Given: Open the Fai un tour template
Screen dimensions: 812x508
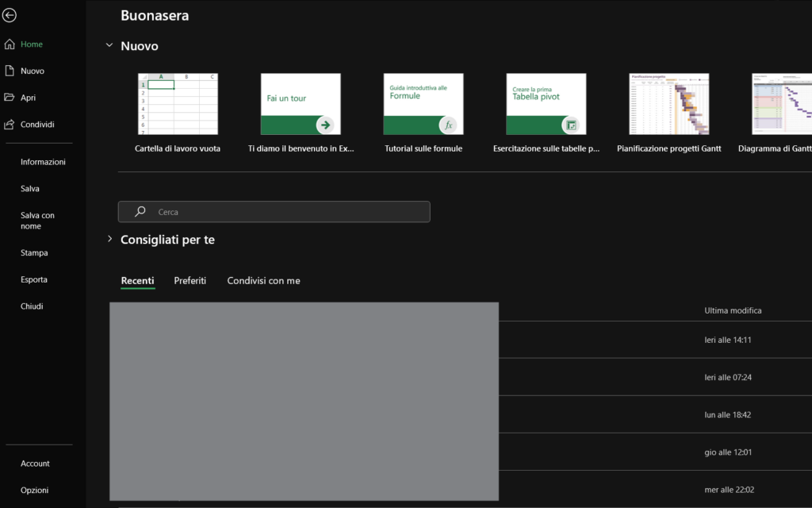Looking at the screenshot, I should point(301,104).
